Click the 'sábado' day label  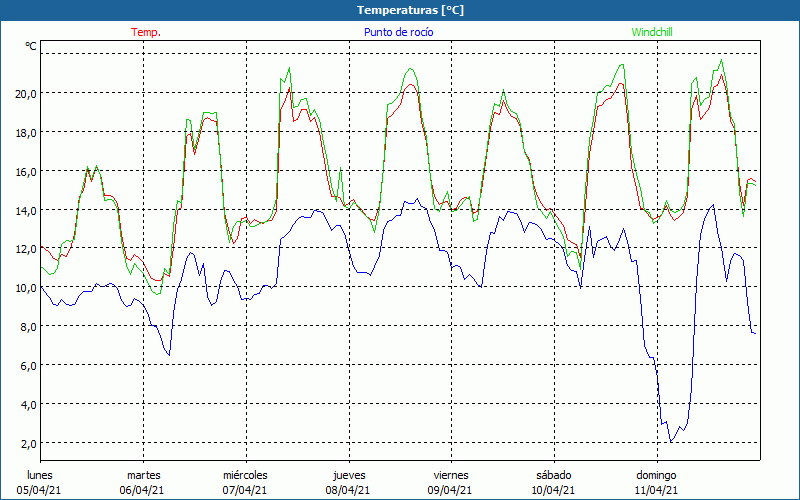tap(554, 475)
